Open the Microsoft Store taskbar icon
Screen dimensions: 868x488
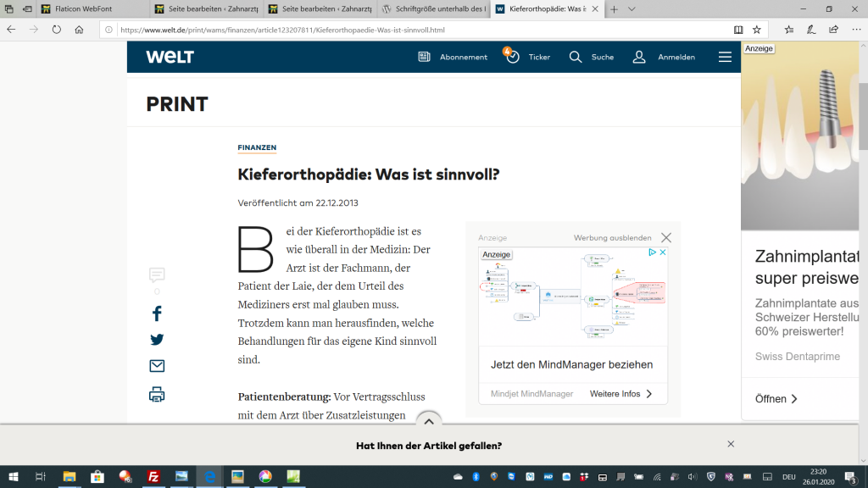pyautogui.click(x=97, y=476)
